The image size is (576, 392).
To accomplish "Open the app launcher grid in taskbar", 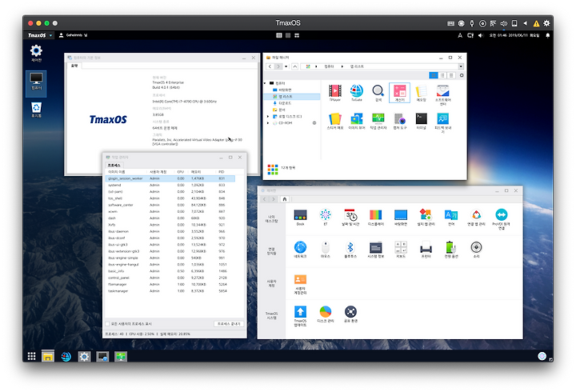I will (x=31, y=356).
